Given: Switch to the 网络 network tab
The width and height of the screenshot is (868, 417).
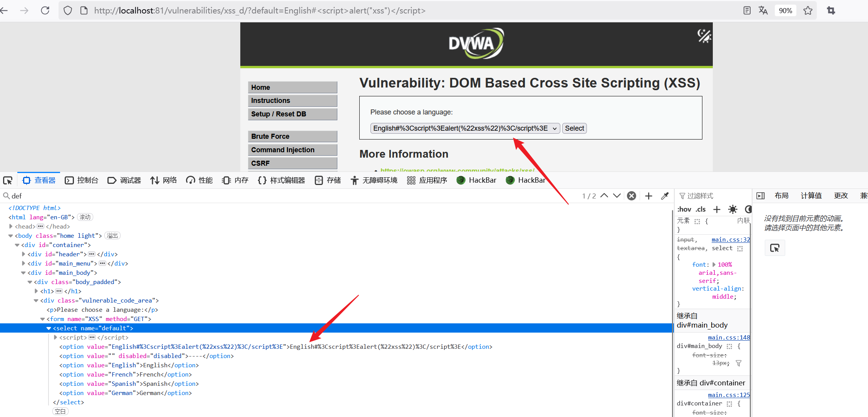Looking at the screenshot, I should (164, 180).
